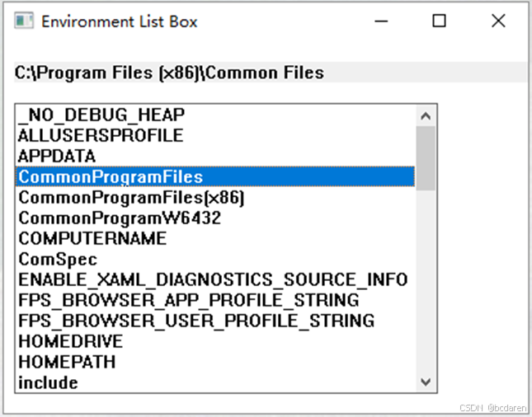Click the highlighted CommonProgramFiles item
532x417 pixels.
[x=215, y=176]
